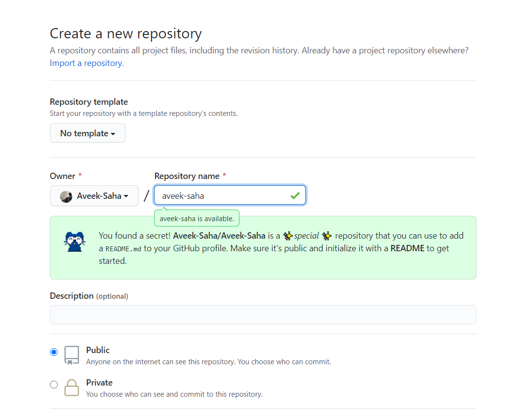
Task: Open the No template dropdown
Action: pos(87,133)
